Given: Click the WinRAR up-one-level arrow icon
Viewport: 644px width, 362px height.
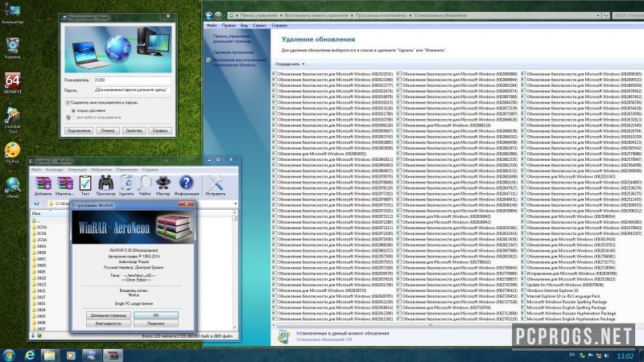Looking at the screenshot, I should pos(36,204).
